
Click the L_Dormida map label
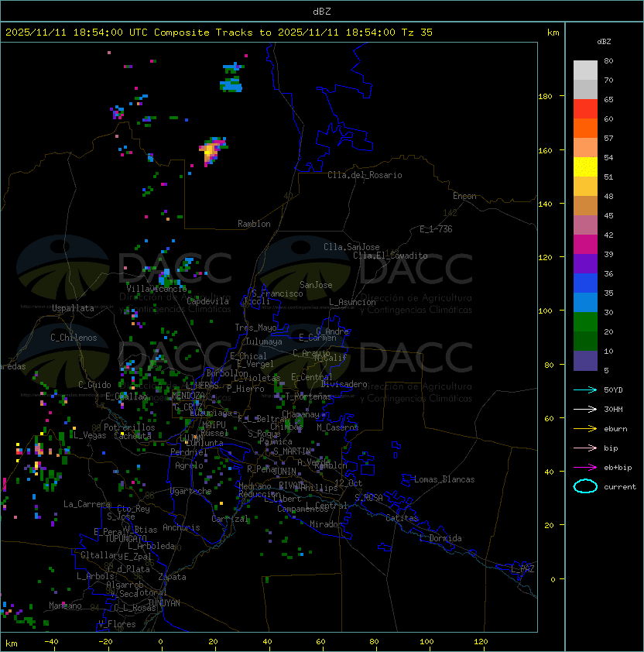tap(440, 538)
